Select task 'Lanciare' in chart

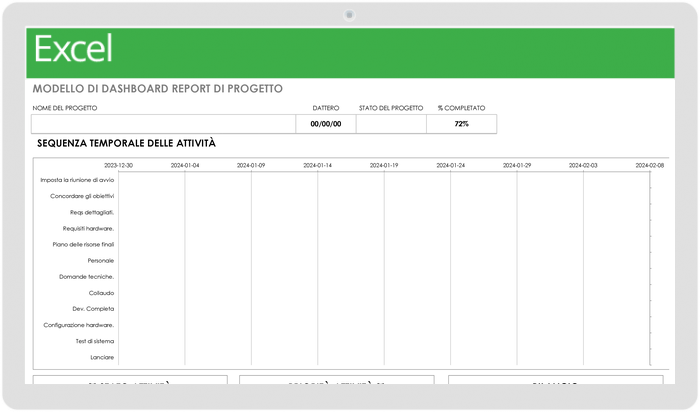[102, 358]
